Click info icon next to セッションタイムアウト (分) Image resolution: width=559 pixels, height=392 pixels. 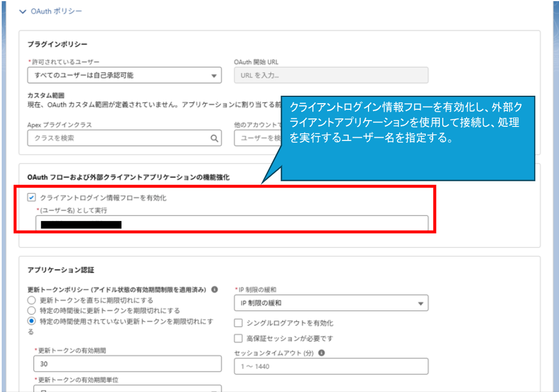(x=321, y=353)
